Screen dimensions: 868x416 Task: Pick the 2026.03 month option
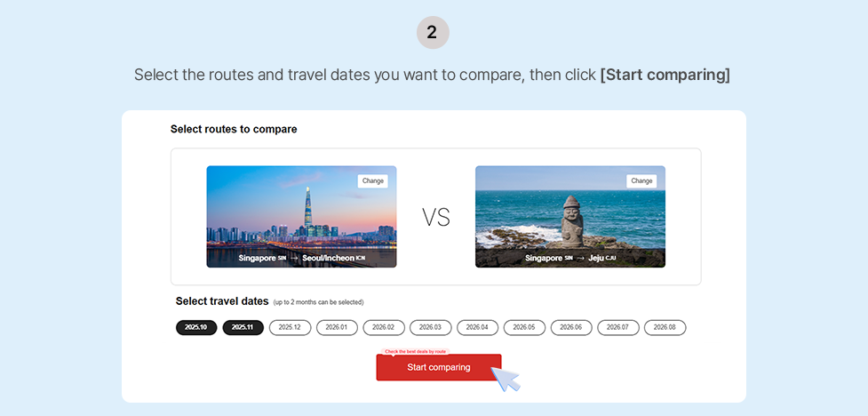click(x=431, y=327)
